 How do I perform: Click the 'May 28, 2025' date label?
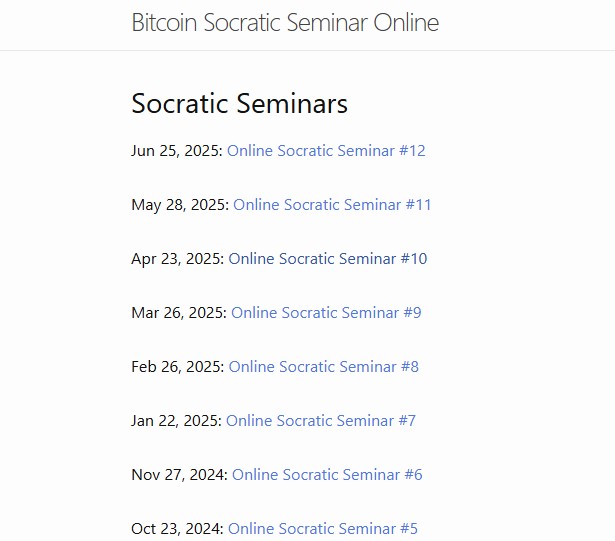[179, 205]
